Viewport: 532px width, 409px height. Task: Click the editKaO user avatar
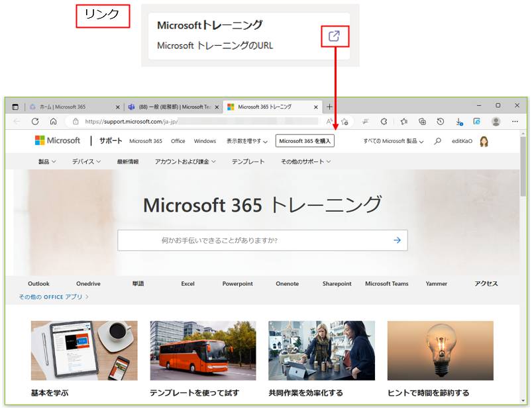tap(484, 141)
